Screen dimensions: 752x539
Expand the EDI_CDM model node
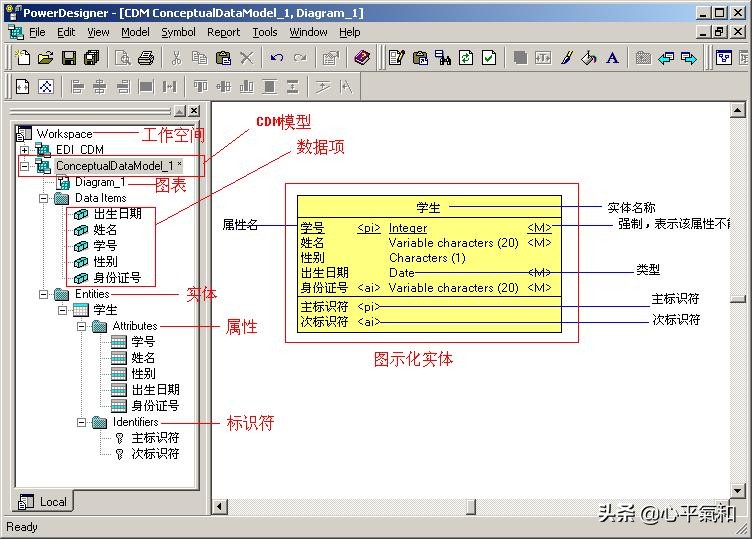point(24,150)
